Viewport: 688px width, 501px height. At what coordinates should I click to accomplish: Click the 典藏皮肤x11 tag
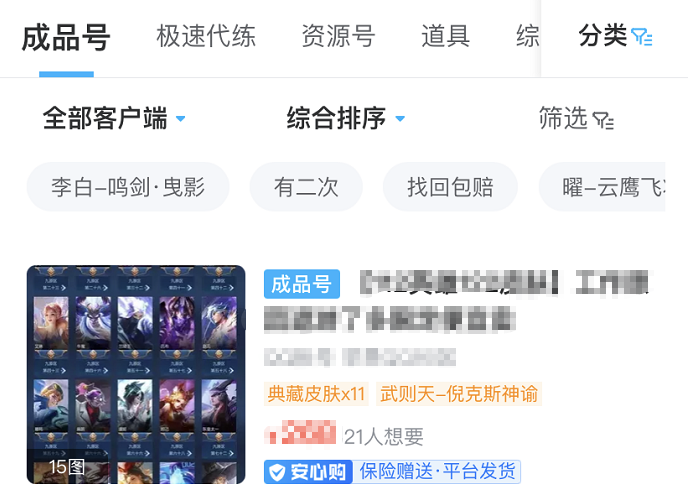click(316, 394)
